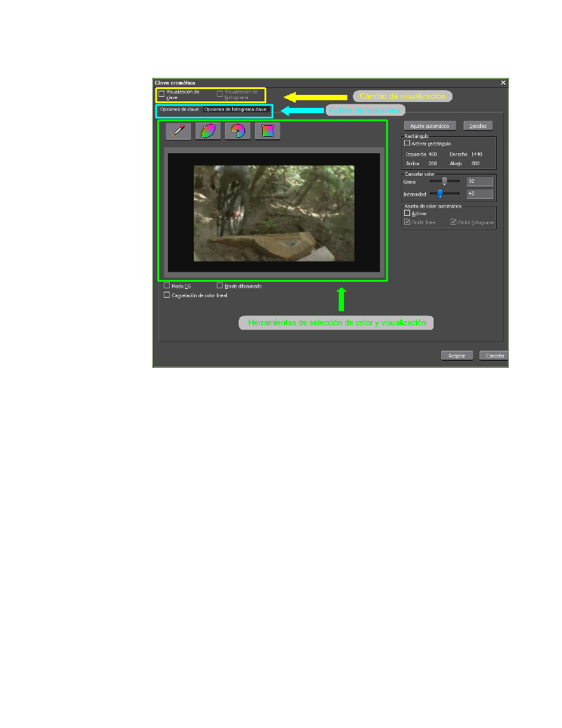Screen dimensions: 562x728
Task: Click the Intensidad value field showing 40
Action: click(x=480, y=193)
